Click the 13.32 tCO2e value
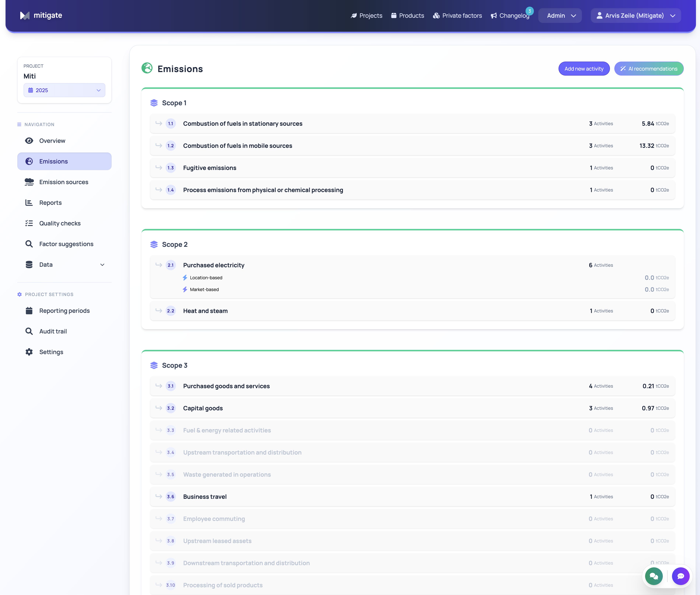The height and width of the screenshot is (595, 700). [654, 145]
